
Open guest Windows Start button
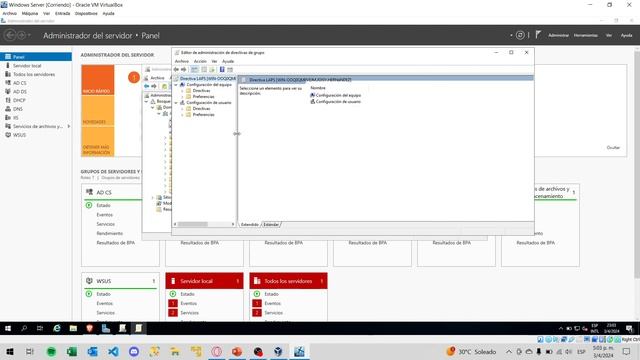pos(8,328)
